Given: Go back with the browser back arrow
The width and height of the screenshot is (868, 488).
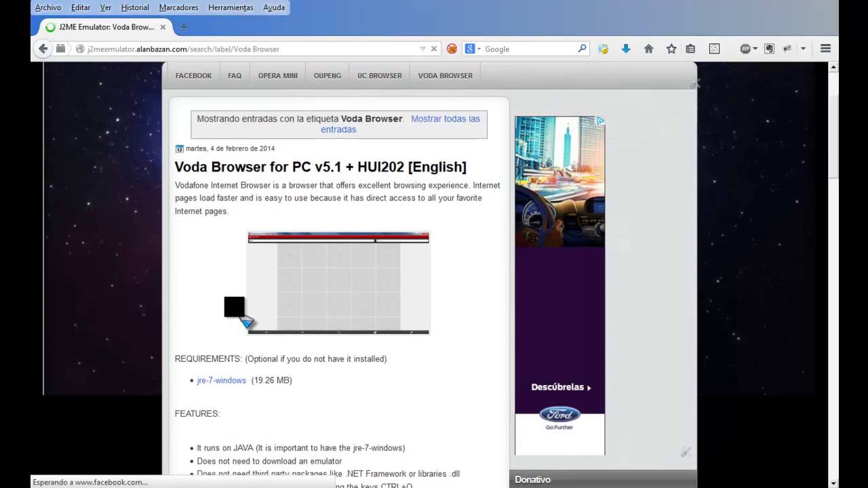Looking at the screenshot, I should pos(43,49).
